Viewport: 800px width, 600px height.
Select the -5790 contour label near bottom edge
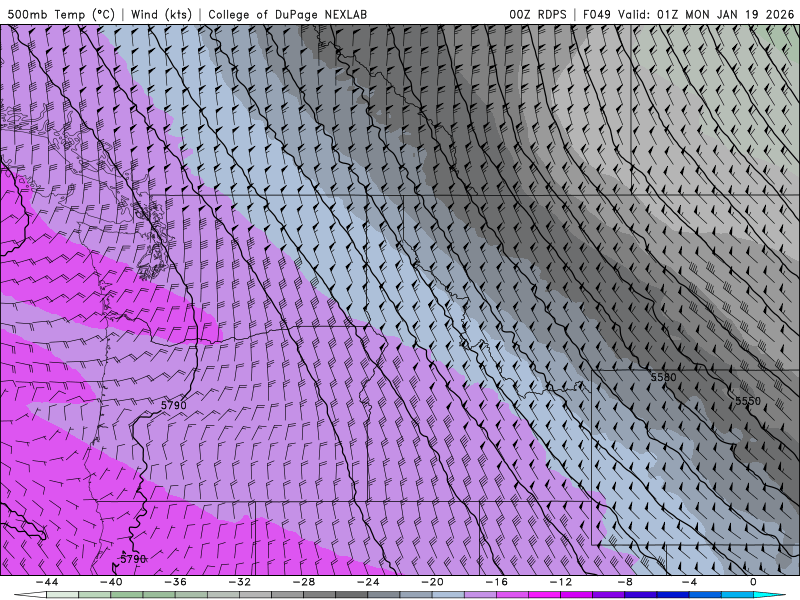pyautogui.click(x=132, y=559)
